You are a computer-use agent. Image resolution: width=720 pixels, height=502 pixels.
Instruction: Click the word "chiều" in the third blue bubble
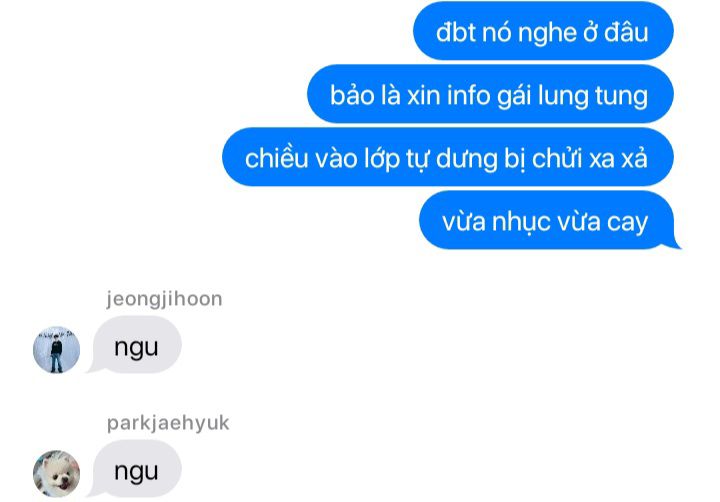coord(276,158)
